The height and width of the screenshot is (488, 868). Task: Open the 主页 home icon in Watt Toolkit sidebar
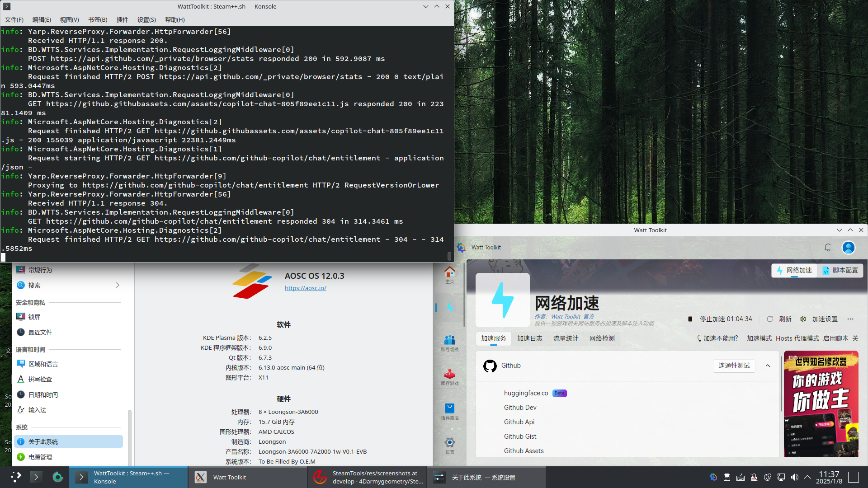[x=449, y=275]
